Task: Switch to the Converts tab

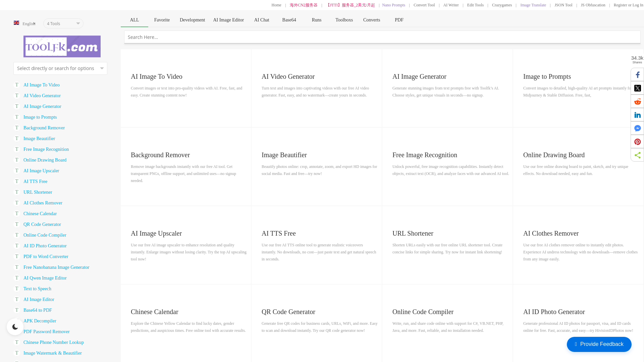Action: click(x=372, y=20)
